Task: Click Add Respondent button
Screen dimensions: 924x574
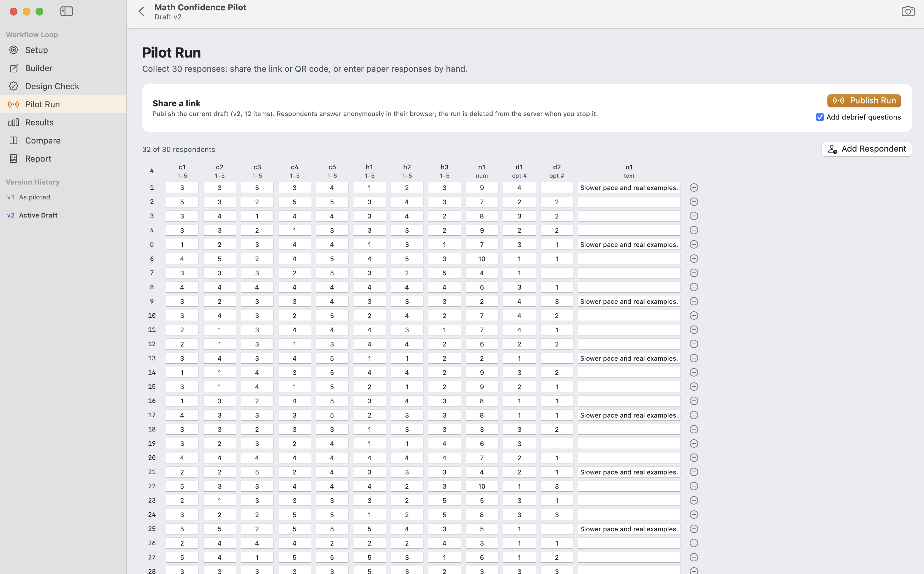Action: tap(867, 149)
